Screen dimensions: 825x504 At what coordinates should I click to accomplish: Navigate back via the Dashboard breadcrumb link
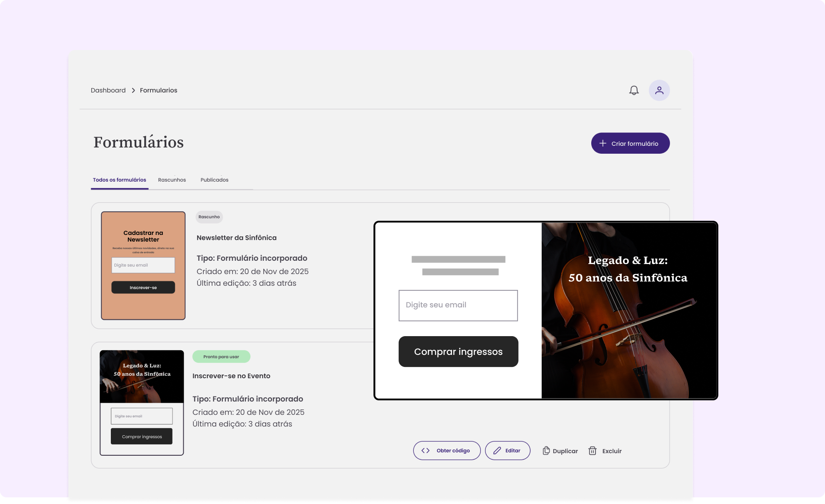coord(108,90)
